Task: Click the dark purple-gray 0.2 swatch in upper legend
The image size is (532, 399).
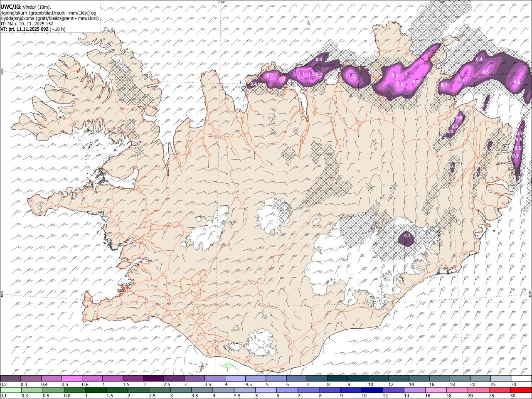Action: (10, 378)
